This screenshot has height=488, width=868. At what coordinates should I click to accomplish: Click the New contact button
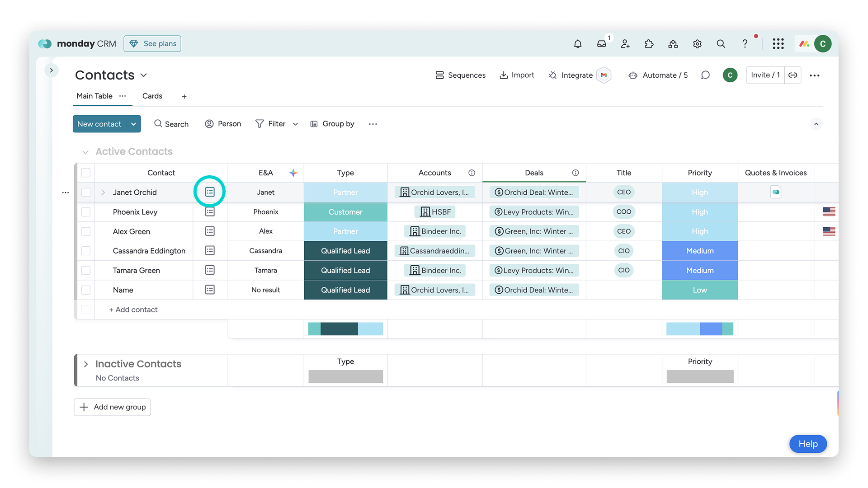[99, 124]
